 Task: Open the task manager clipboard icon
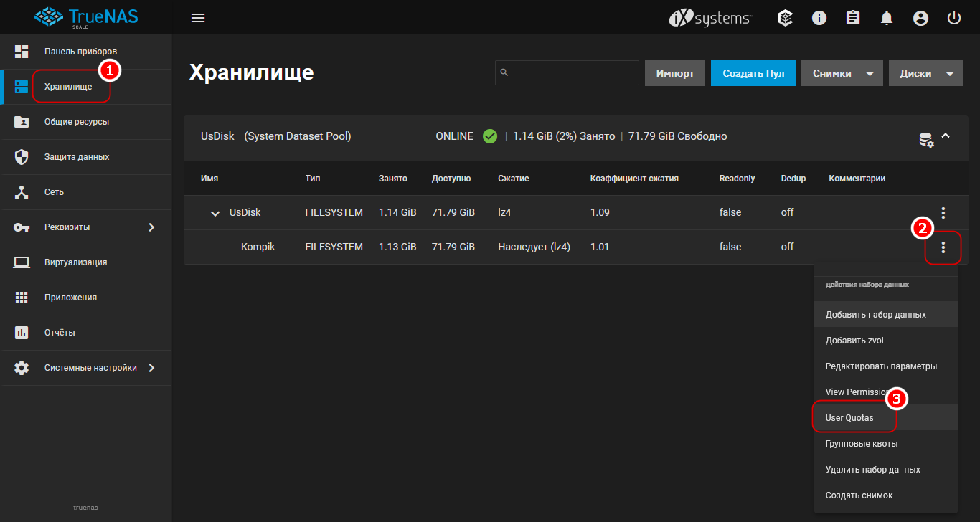[853, 18]
